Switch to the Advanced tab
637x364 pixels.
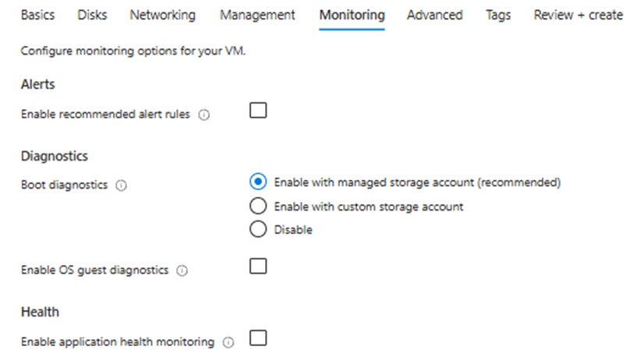click(434, 15)
